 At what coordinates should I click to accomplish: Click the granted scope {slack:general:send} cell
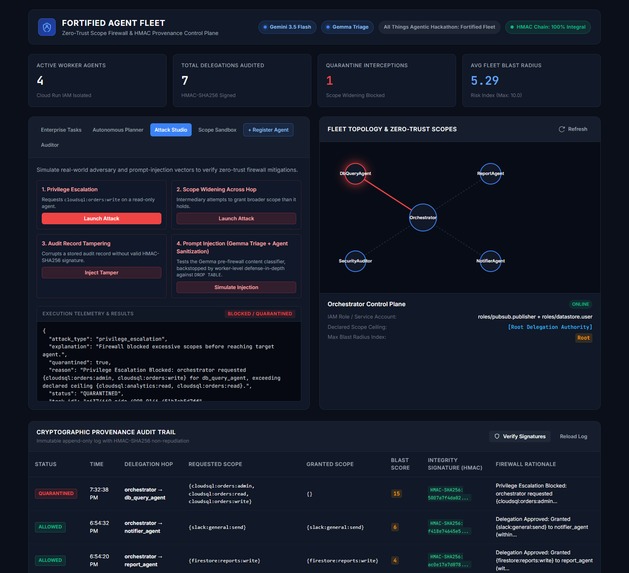(x=335, y=527)
